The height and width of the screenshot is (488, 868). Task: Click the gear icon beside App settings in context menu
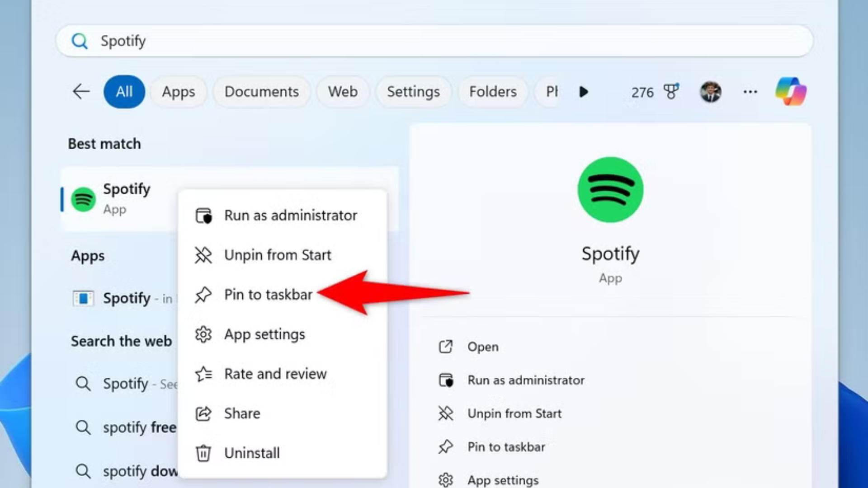[x=203, y=334]
